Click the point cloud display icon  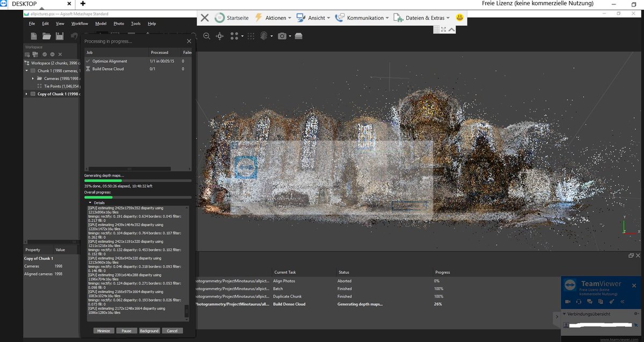point(235,36)
